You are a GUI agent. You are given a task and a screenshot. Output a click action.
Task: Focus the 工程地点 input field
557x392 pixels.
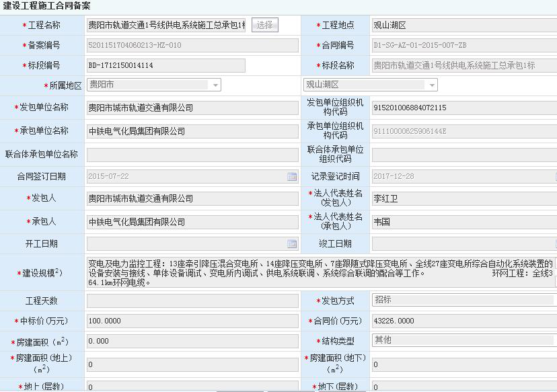tap(463, 26)
